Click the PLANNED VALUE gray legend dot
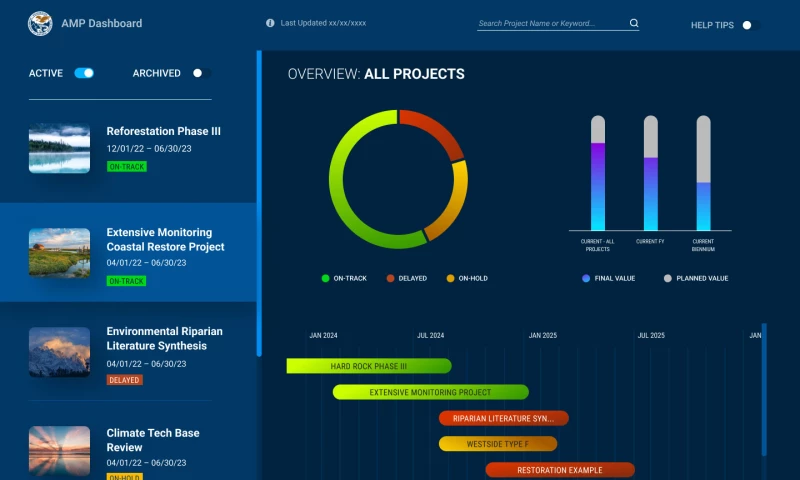 [x=667, y=278]
